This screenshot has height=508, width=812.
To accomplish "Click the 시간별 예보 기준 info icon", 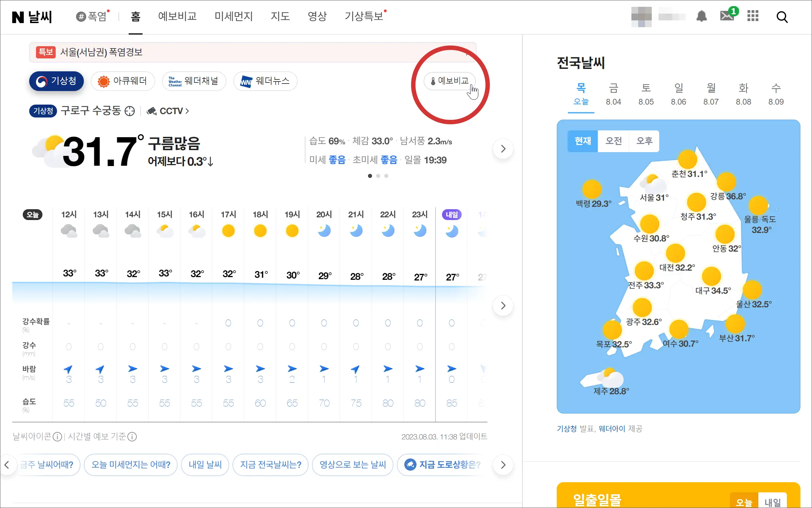I will pos(132,437).
